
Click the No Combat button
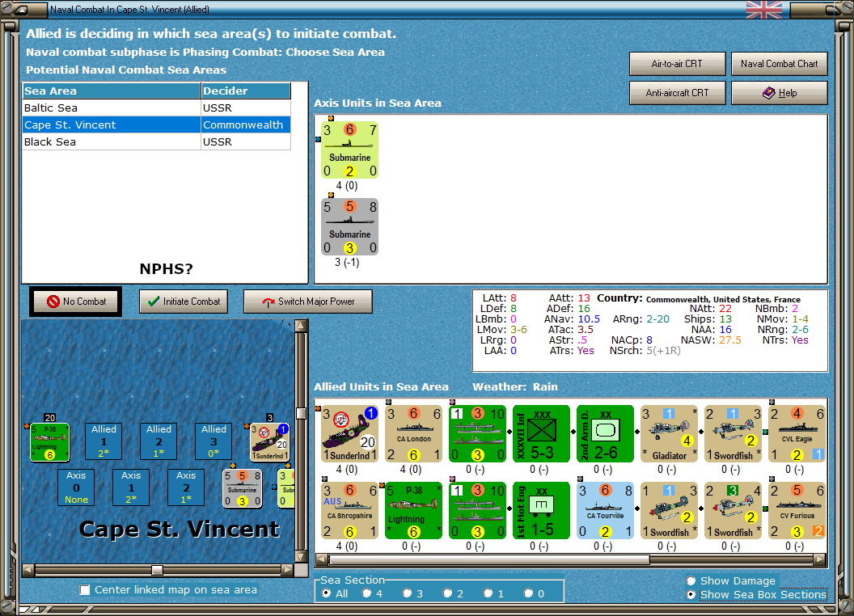[x=76, y=302]
